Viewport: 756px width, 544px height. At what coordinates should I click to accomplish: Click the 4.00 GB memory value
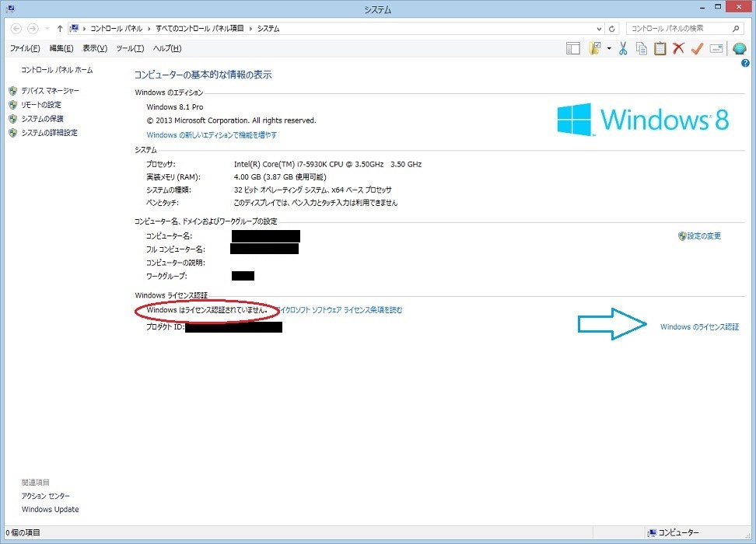tap(280, 177)
